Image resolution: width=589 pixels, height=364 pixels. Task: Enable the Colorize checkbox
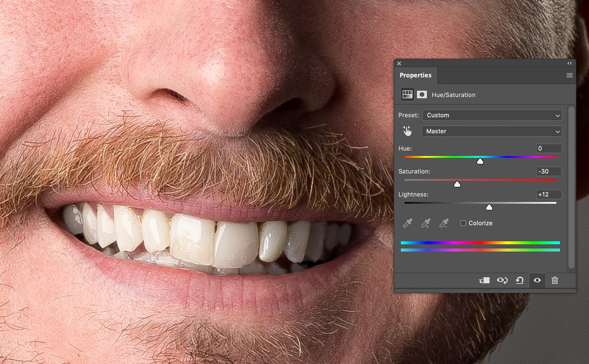coord(463,223)
